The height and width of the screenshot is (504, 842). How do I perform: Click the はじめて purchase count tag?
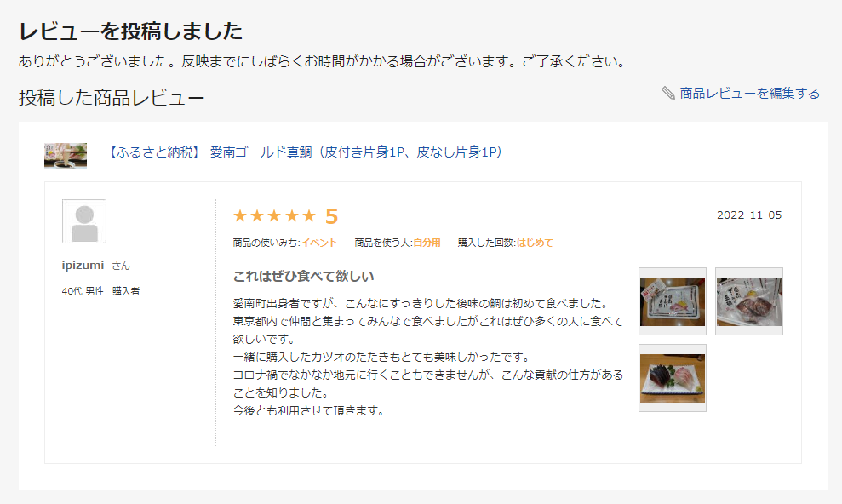point(535,243)
